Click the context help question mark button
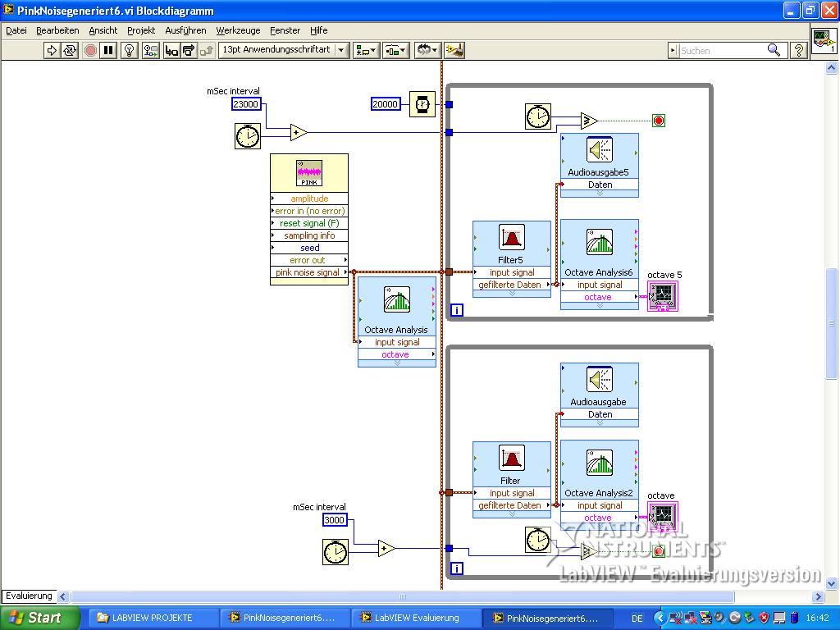The height and width of the screenshot is (630, 840). (x=798, y=50)
